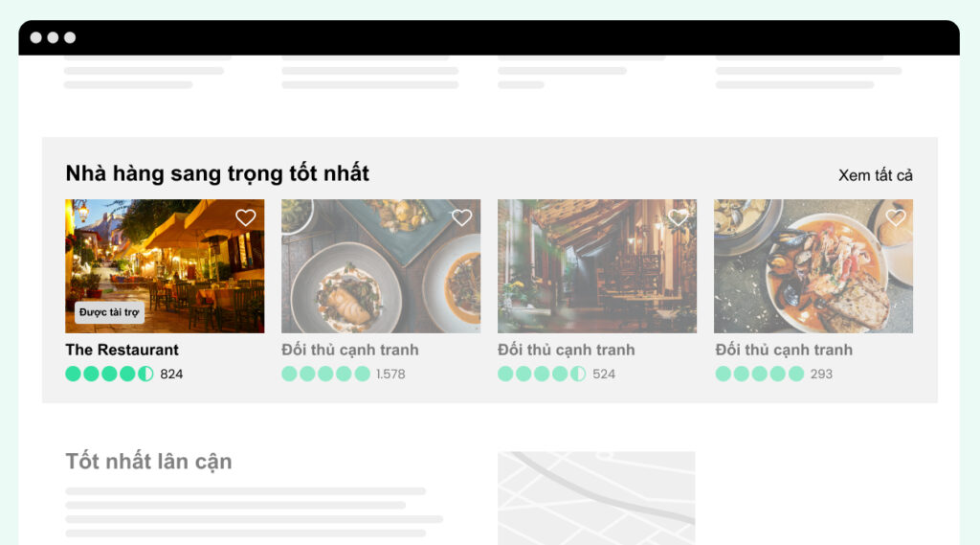Open 'Đối thủ cạnh tranh' title above 524

click(x=567, y=350)
